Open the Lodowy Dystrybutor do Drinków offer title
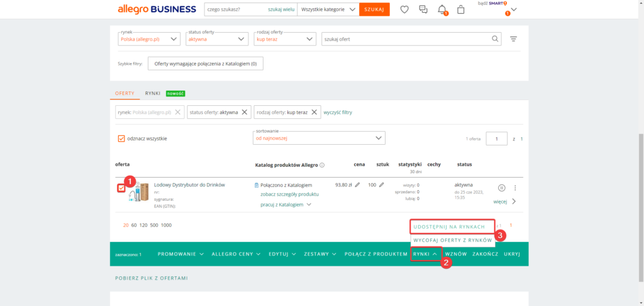 click(189, 185)
